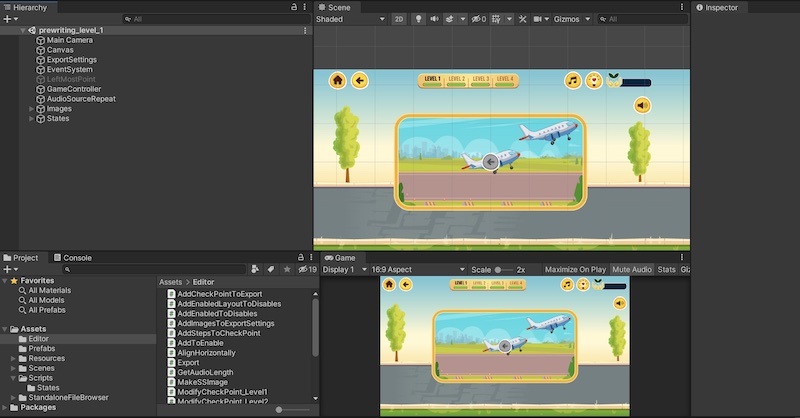Toggle scene audio speaker icon
The height and width of the screenshot is (418, 800).
click(x=435, y=19)
